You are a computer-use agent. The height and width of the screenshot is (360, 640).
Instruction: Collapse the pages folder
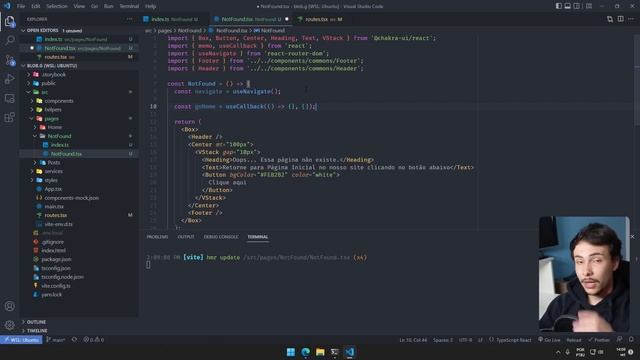tap(32, 119)
